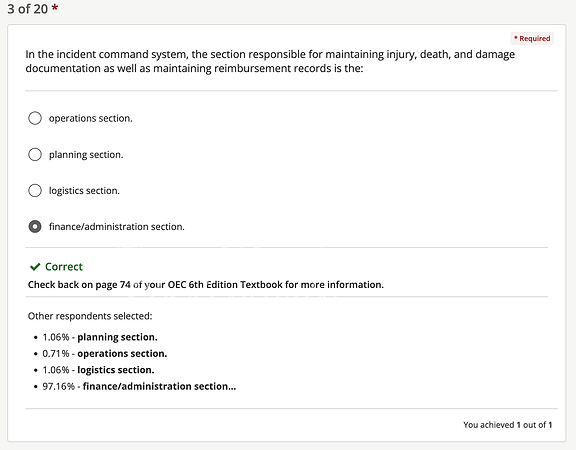Click the Correct feedback text
The height and width of the screenshot is (450, 576).
pos(64,267)
